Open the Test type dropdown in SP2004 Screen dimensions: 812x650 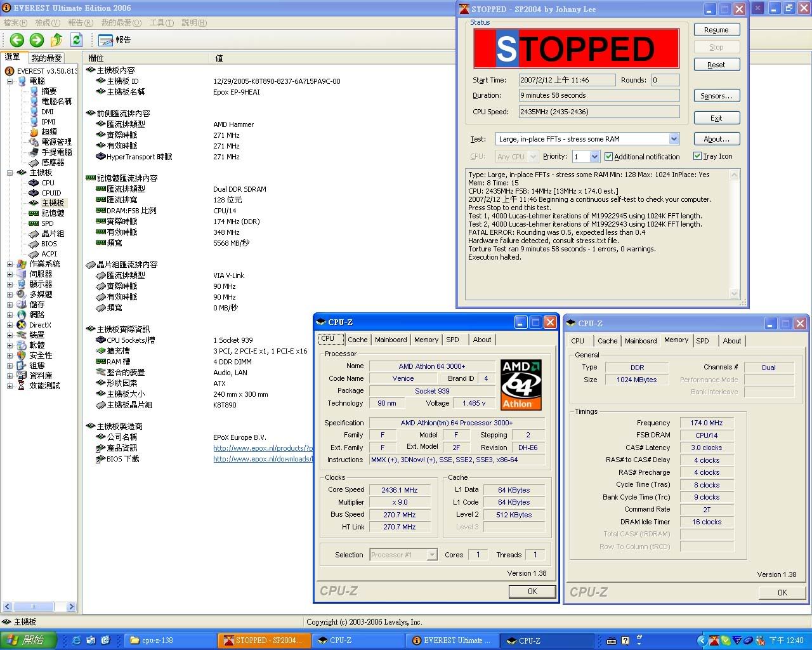pyautogui.click(x=674, y=139)
